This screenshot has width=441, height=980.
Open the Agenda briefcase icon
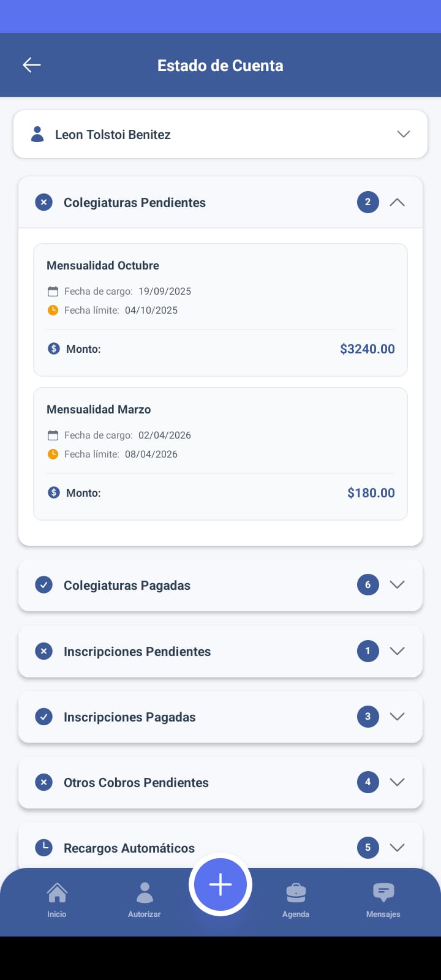click(296, 893)
